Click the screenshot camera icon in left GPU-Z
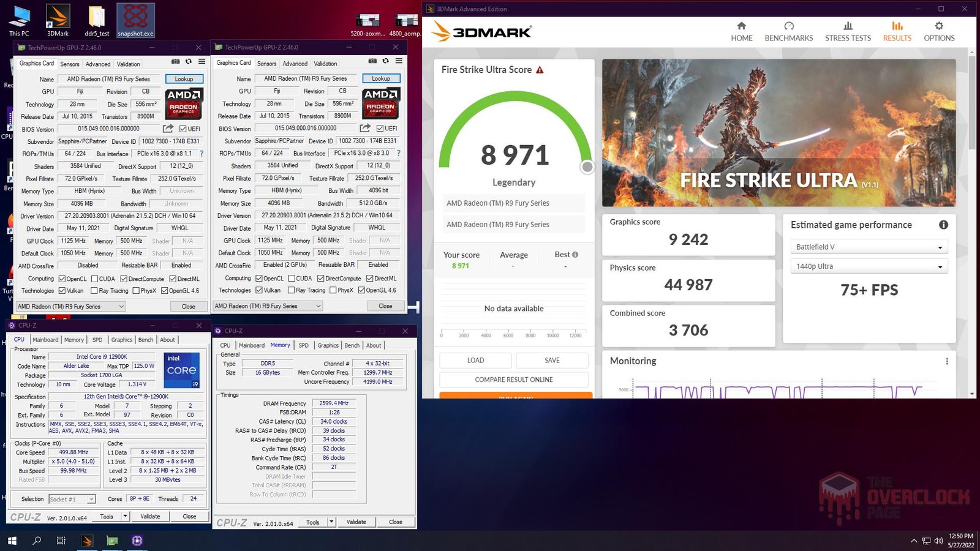980x551 pixels. (x=176, y=62)
